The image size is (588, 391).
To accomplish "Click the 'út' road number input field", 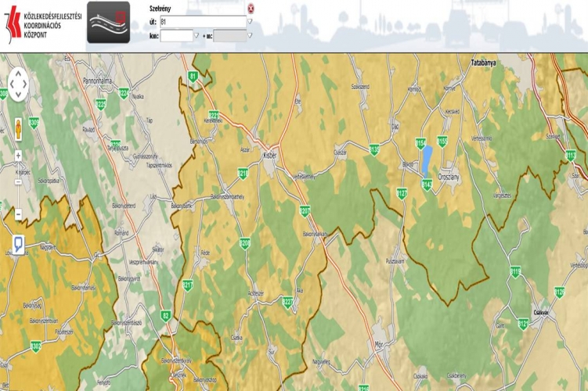I will pos(202,22).
